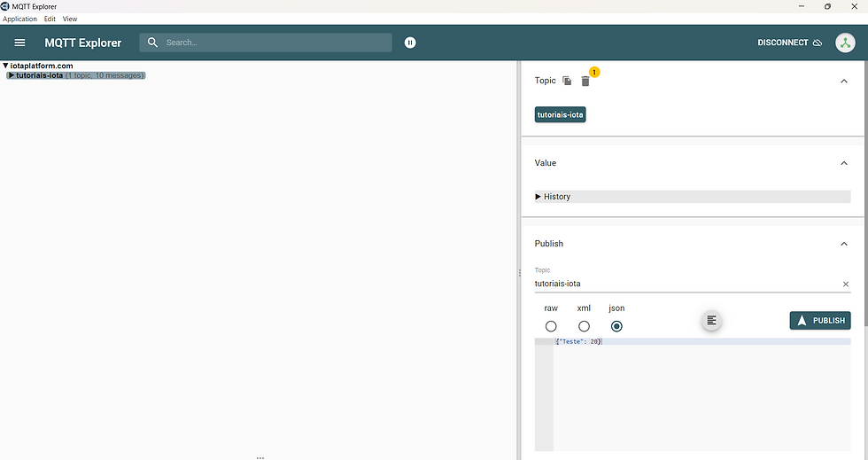Click the "Publish" section heading
This screenshot has width=868, height=460.
(548, 244)
